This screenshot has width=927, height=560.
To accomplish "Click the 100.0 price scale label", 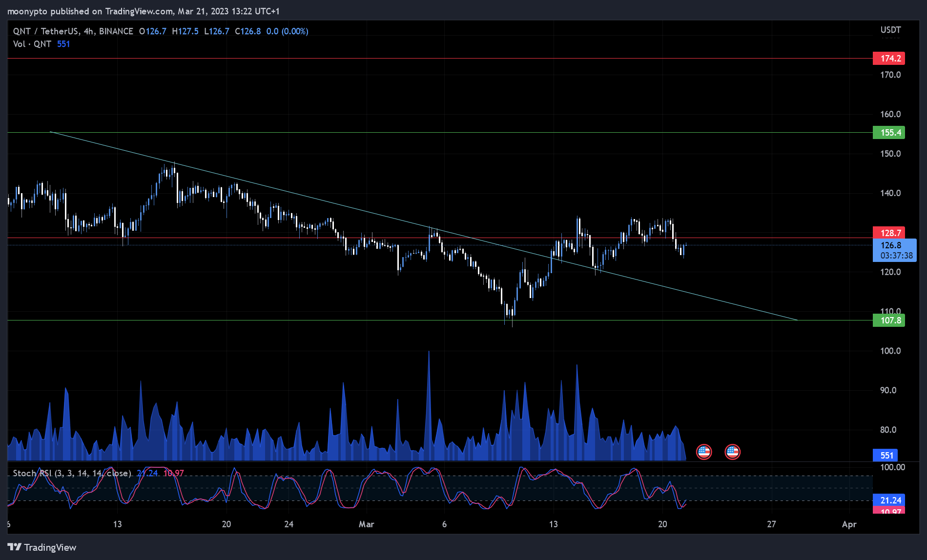I will click(x=890, y=351).
